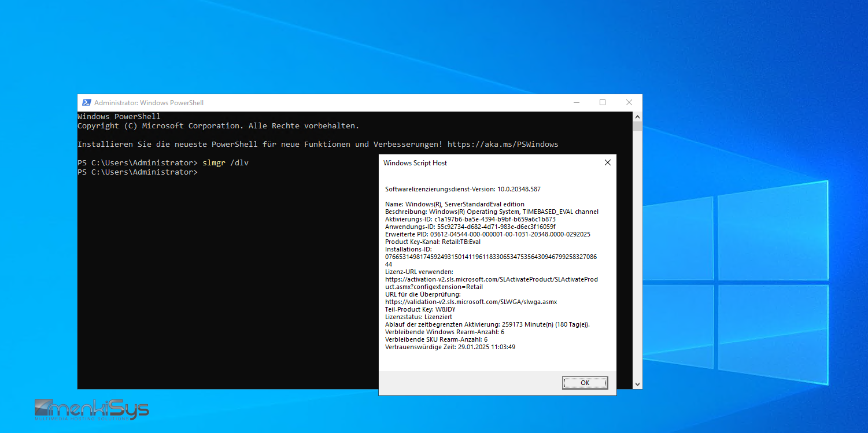Viewport: 868px width, 433px height.
Task: Click the 'Verbleibende Windows Rearm-Anzahl: 6' line
Action: click(x=445, y=332)
